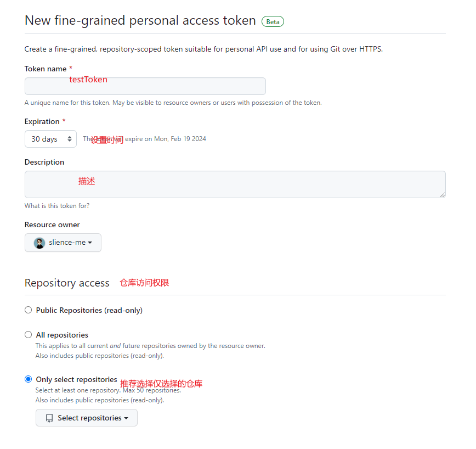This screenshot has height=449, width=476.
Task: Click the Only select repositories label
Action: pyautogui.click(x=77, y=379)
